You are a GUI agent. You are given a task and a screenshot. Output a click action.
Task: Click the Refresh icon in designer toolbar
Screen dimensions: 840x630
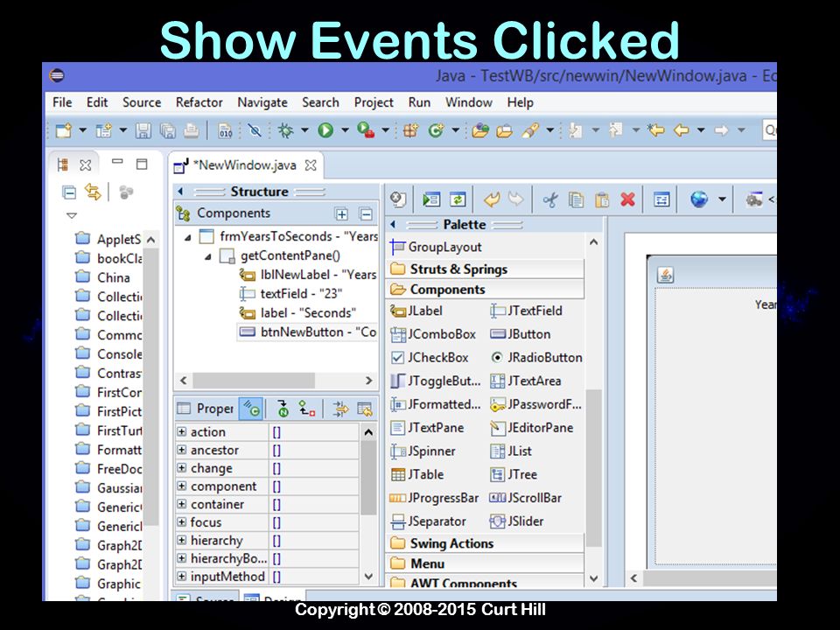pyautogui.click(x=458, y=199)
